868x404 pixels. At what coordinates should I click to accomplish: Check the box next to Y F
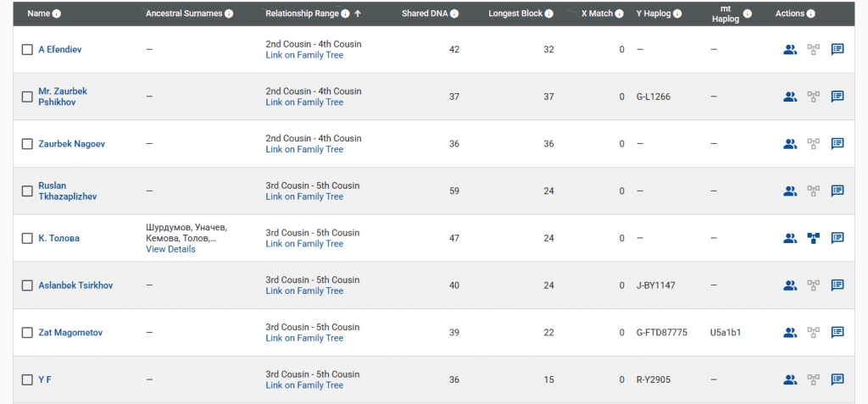(x=27, y=379)
